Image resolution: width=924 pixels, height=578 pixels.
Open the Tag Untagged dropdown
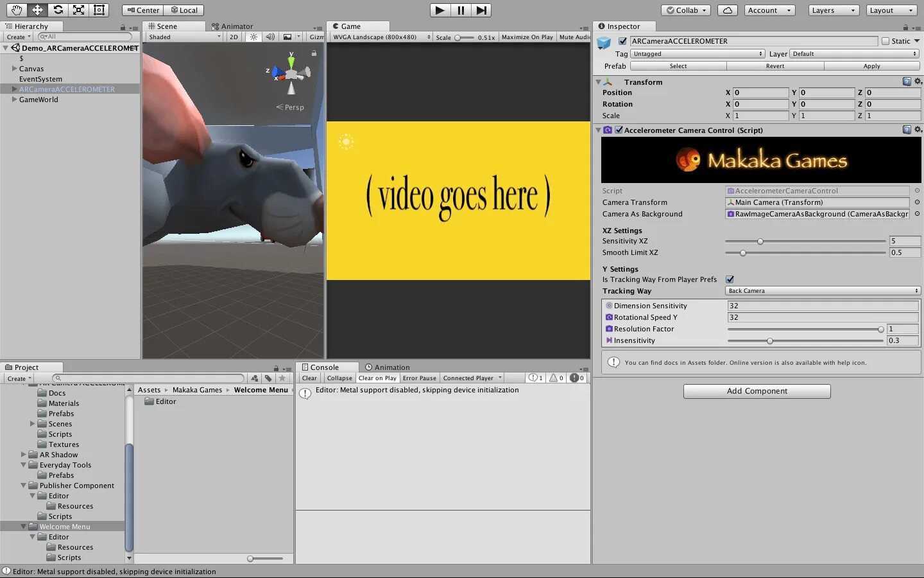pyautogui.click(x=697, y=54)
